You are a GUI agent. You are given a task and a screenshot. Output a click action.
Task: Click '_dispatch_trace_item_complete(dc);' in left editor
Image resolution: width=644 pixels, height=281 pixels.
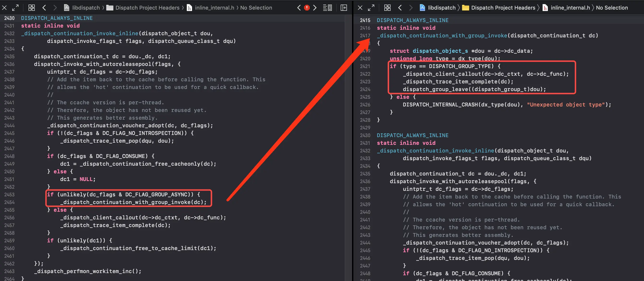click(x=116, y=225)
